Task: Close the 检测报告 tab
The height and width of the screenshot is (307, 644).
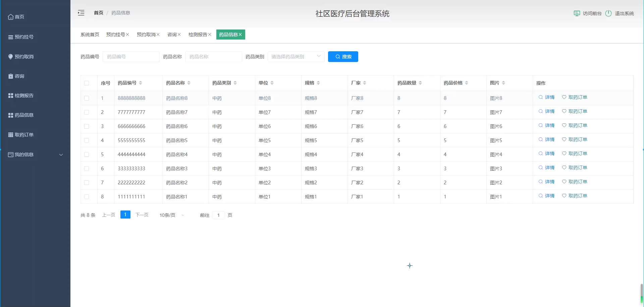Action: [210, 35]
